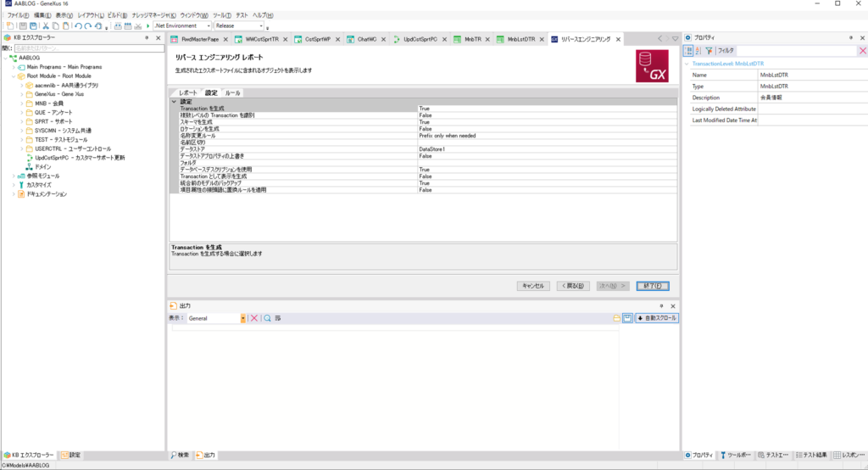The height and width of the screenshot is (470, 868).
Task: Collapse TransactionLevel MnbLstDTR property group
Action: [x=687, y=64]
